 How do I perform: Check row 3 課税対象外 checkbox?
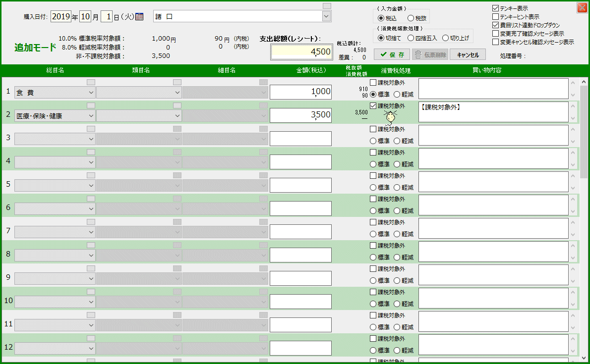click(373, 129)
